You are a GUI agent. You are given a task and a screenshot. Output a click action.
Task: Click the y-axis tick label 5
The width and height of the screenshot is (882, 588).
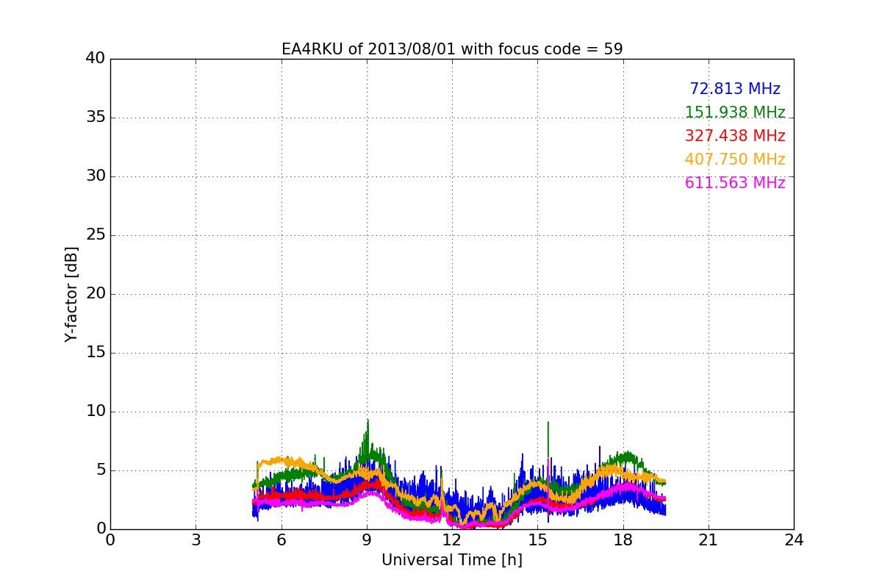[x=101, y=470]
